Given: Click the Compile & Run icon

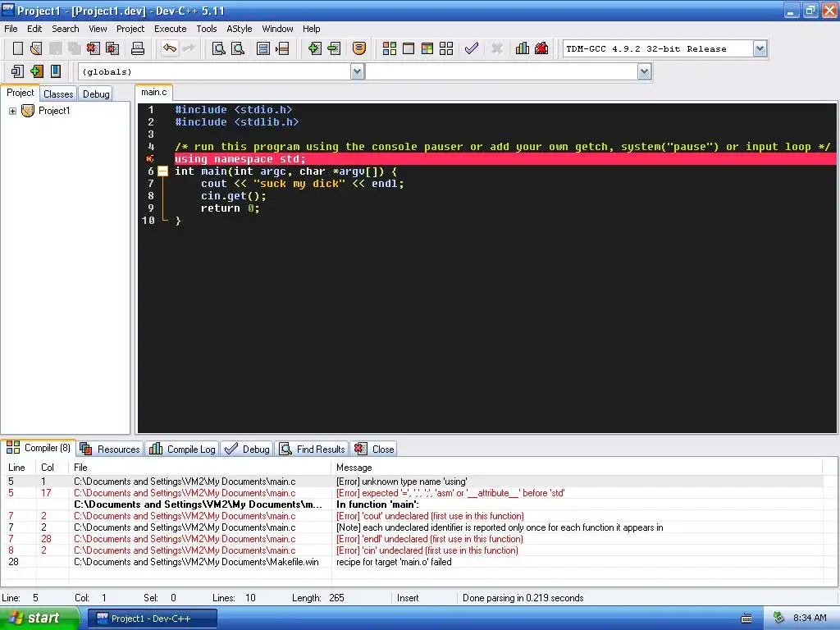Looking at the screenshot, I should 427,48.
